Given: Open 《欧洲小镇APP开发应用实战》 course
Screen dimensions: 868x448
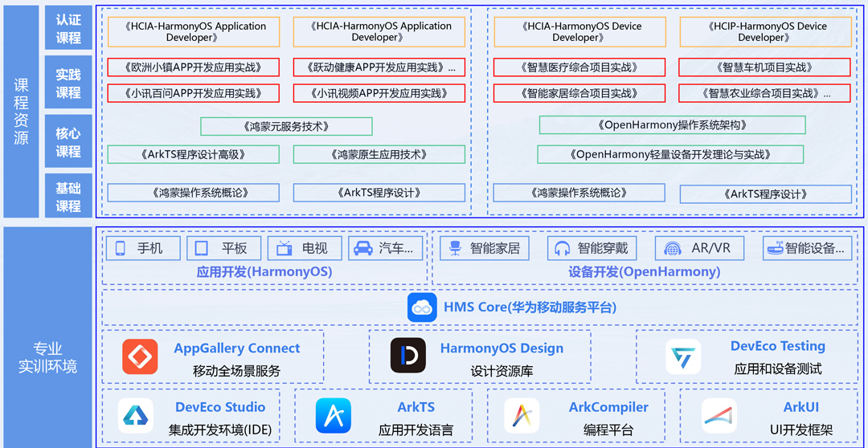Looking at the screenshot, I should point(193,67).
